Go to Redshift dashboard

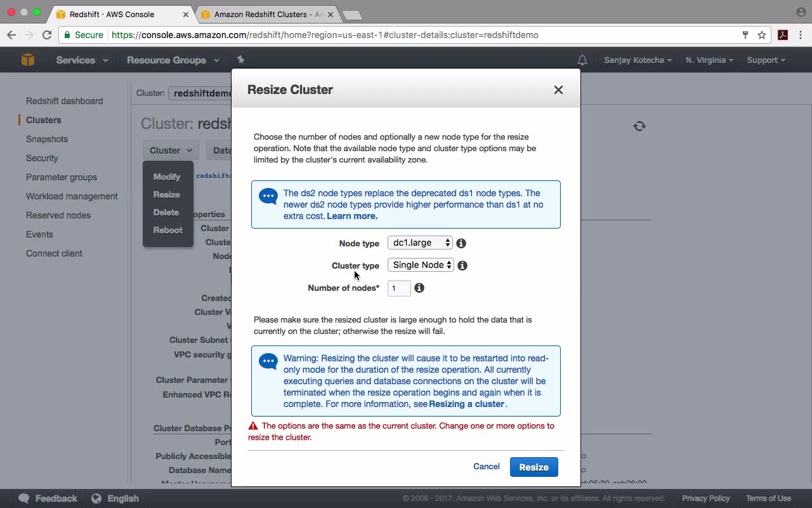pos(64,101)
